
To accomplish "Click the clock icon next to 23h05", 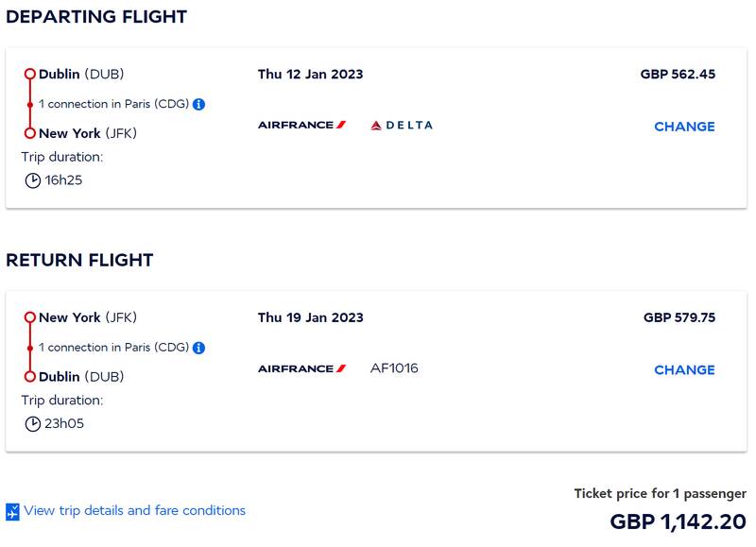I will [32, 424].
